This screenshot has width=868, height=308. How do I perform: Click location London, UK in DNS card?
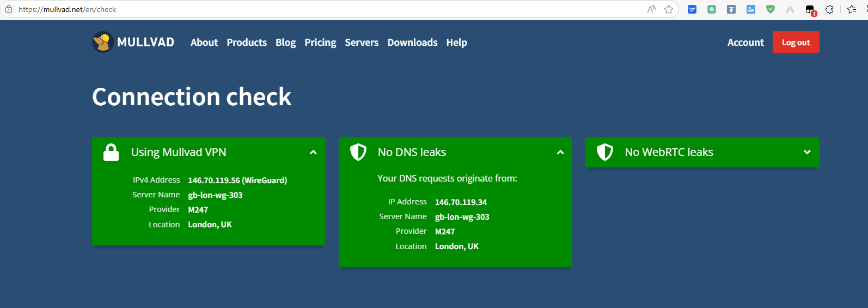(x=457, y=246)
